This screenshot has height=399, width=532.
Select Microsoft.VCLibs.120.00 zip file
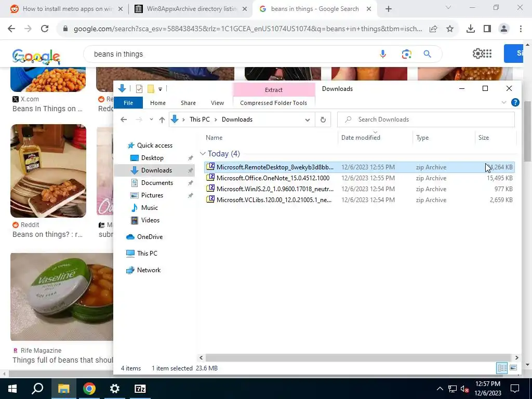pyautogui.click(x=360, y=200)
